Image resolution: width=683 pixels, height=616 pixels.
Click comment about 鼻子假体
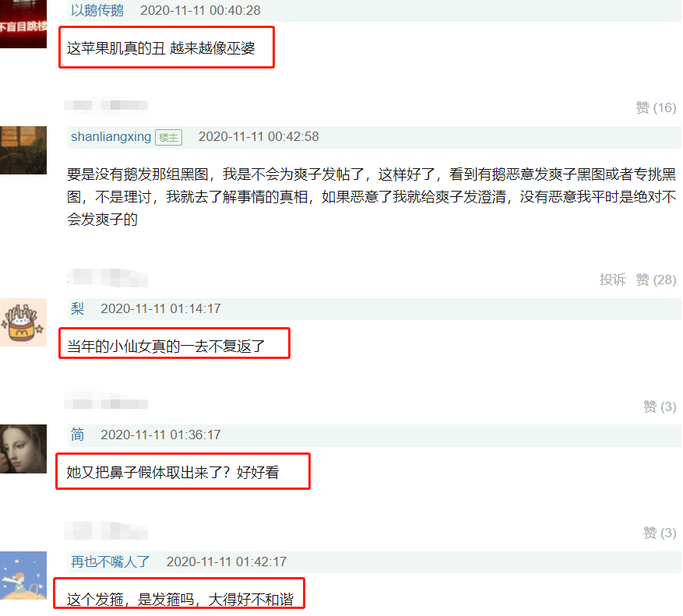point(172,472)
